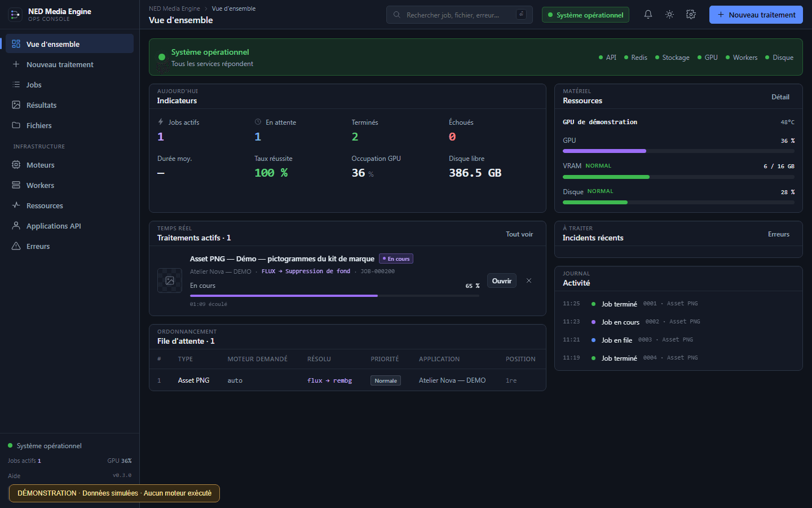Click the Job en cours 0002 activity entry
812x508 pixels.
click(x=678, y=322)
